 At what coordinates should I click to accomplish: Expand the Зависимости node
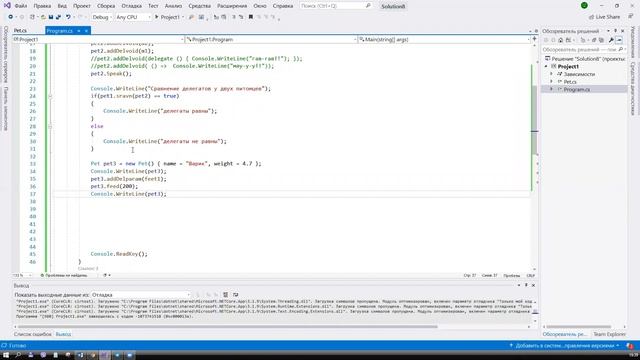pos(552,74)
